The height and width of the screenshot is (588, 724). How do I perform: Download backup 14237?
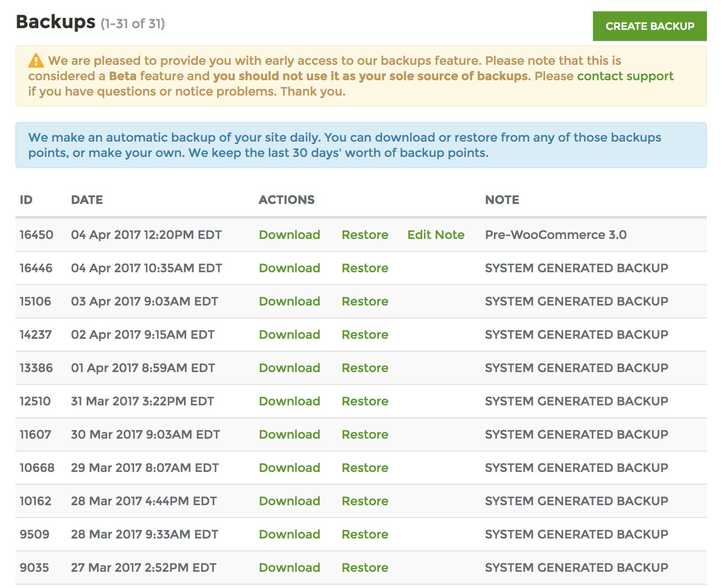[x=289, y=335]
